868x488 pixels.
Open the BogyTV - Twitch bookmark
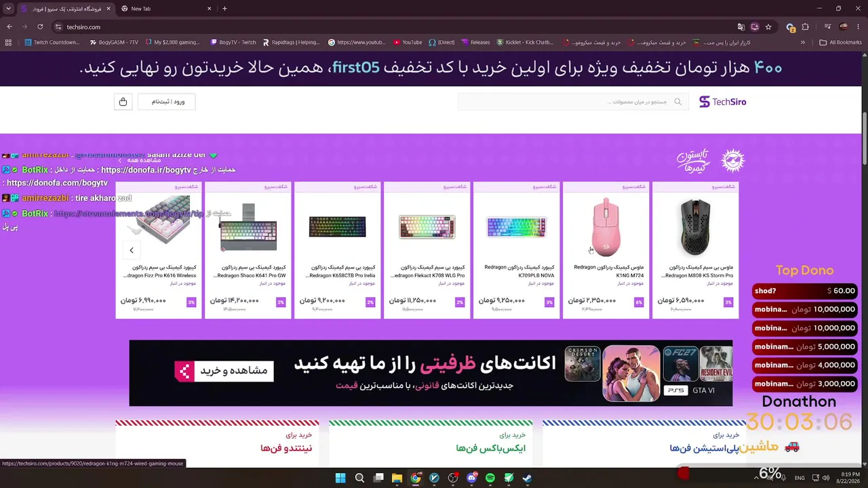[233, 42]
